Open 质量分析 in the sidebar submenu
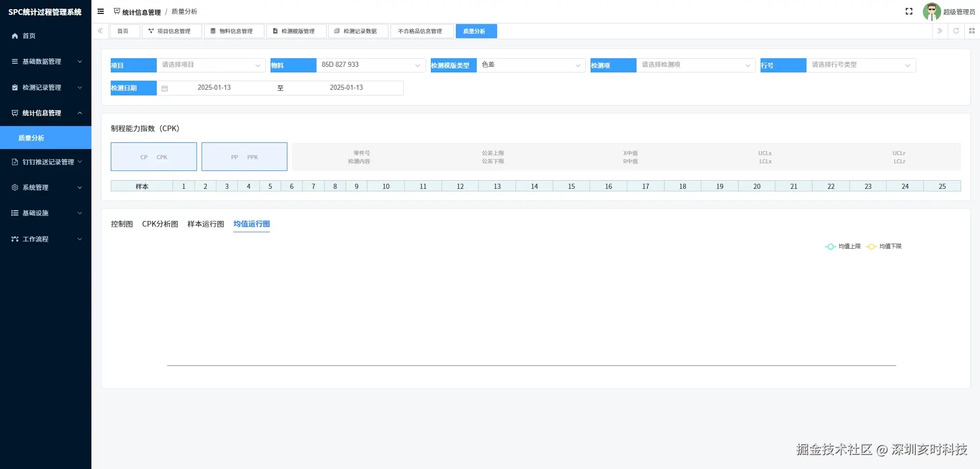The image size is (980, 469). coord(46,138)
